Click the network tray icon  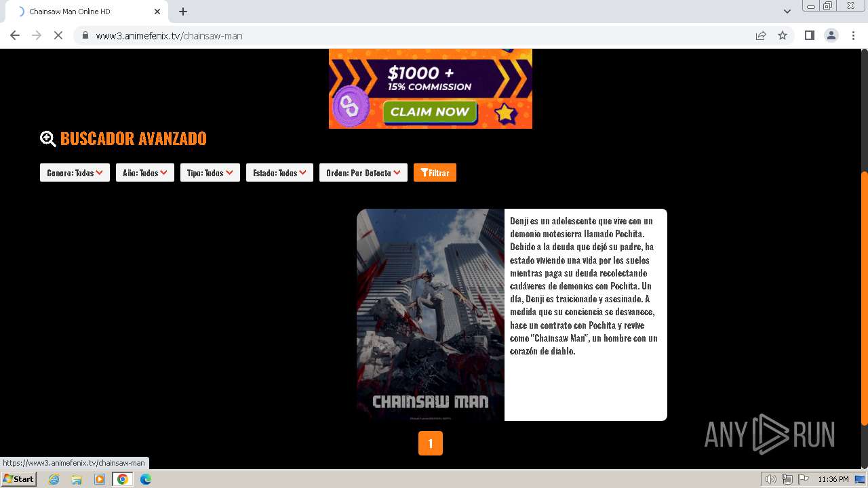(x=787, y=479)
